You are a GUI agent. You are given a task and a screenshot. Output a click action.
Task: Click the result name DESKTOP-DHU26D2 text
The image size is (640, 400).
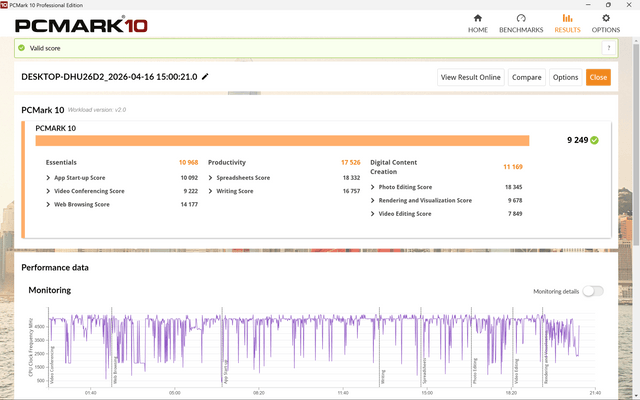(x=109, y=77)
